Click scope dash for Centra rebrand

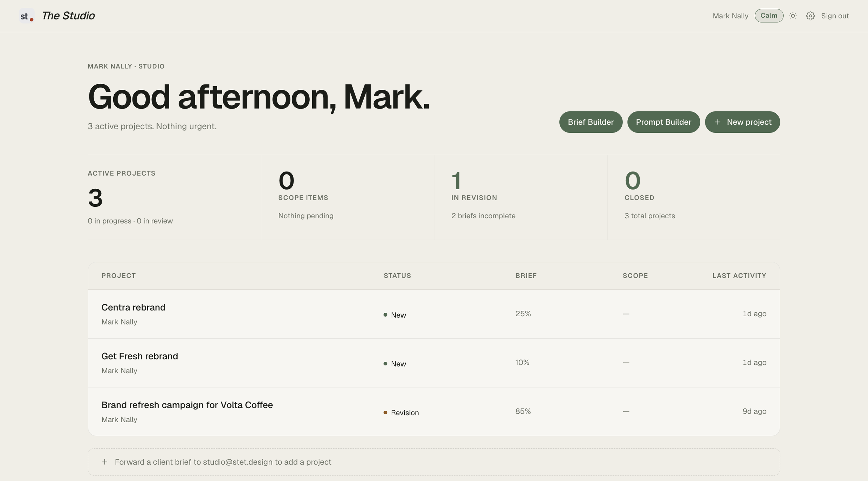[x=626, y=314]
